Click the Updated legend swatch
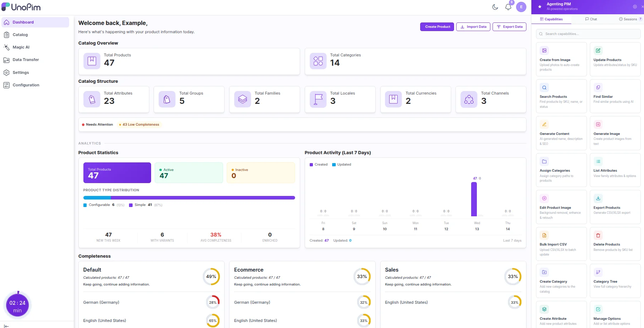This screenshot has height=328, width=644. coord(334,165)
